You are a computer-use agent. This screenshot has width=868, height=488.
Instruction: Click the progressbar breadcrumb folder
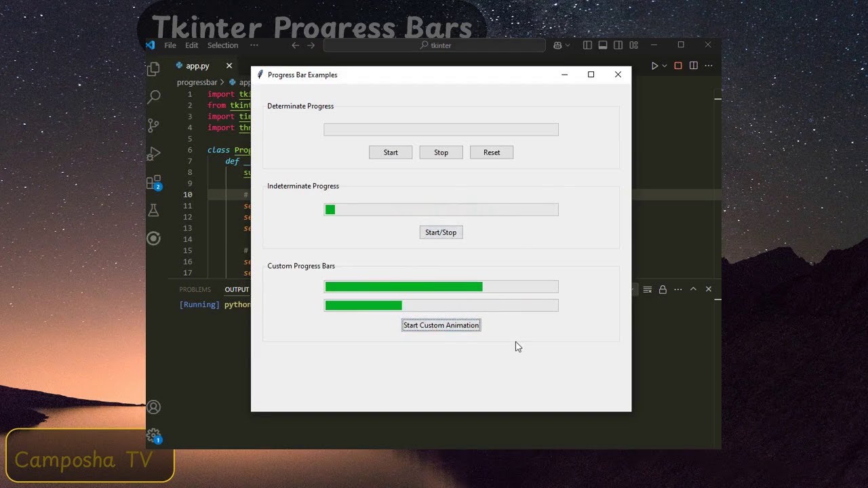pyautogui.click(x=197, y=83)
